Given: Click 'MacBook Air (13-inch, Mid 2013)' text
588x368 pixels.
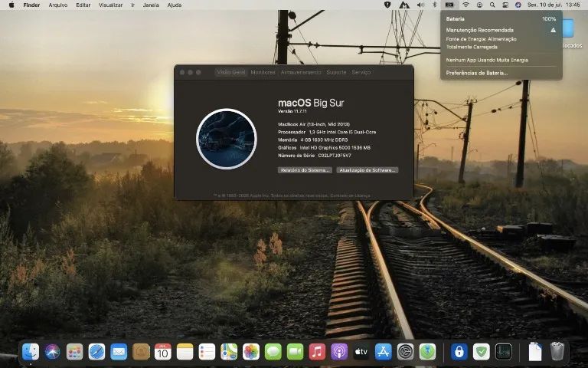Looking at the screenshot, I should [314, 124].
